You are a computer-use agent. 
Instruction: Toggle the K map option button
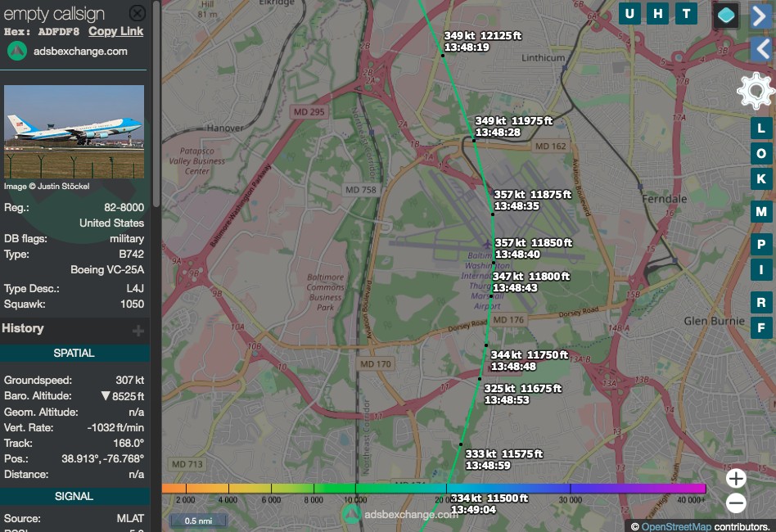761,178
